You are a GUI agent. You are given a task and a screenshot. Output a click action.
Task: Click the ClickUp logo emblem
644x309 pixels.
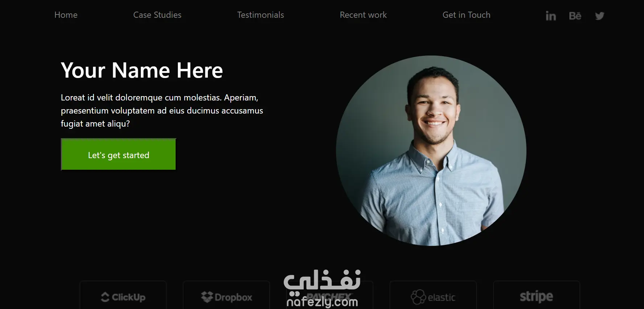[x=105, y=297]
